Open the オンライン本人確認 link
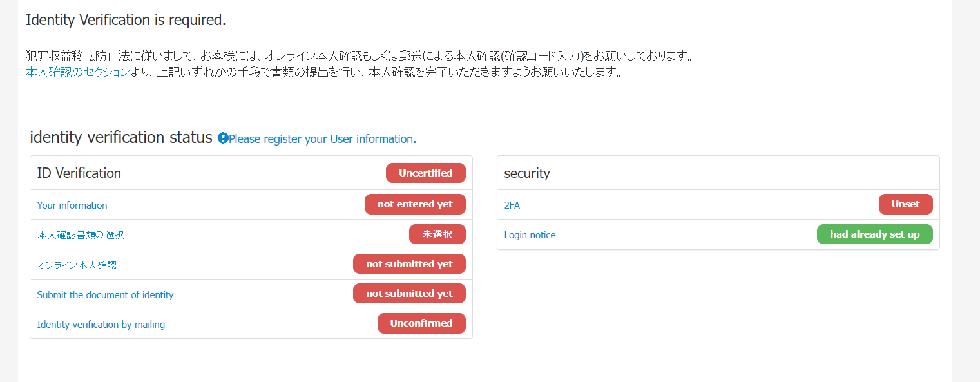 point(77,265)
